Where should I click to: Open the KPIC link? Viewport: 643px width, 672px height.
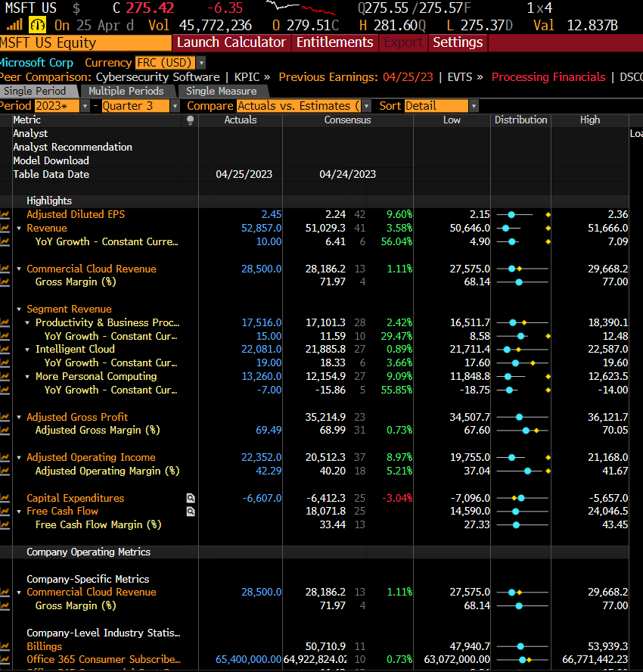tap(252, 77)
